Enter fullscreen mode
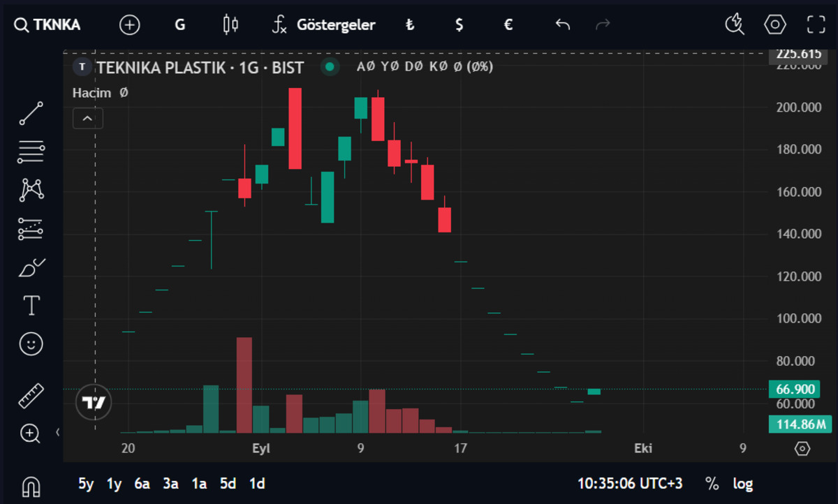838x504 pixels. pos(816,25)
